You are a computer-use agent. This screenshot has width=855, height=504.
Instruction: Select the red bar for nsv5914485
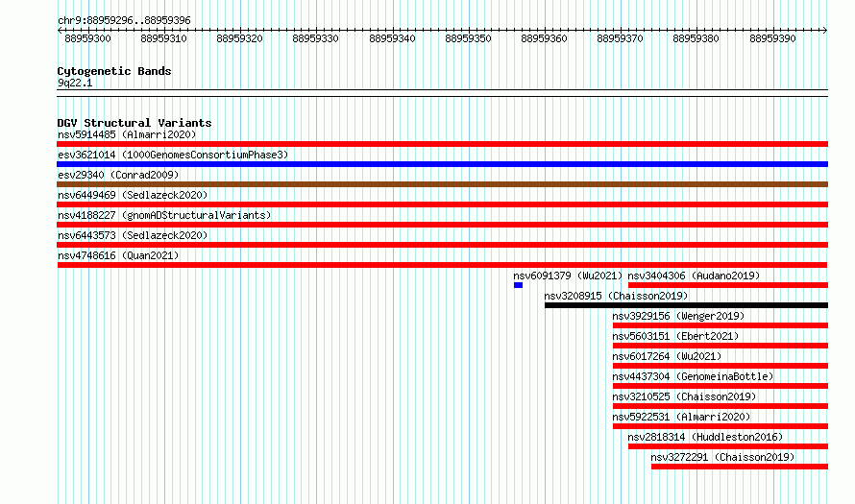442,144
